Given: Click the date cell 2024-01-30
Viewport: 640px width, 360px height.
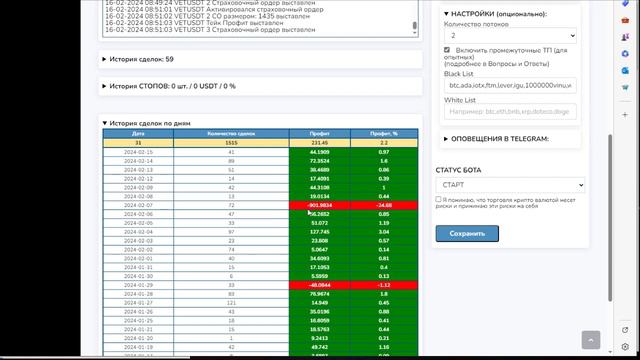Looking at the screenshot, I should tap(138, 276).
